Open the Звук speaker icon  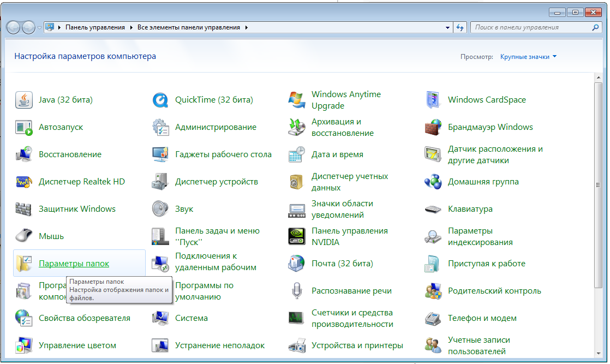pyautogui.click(x=160, y=209)
